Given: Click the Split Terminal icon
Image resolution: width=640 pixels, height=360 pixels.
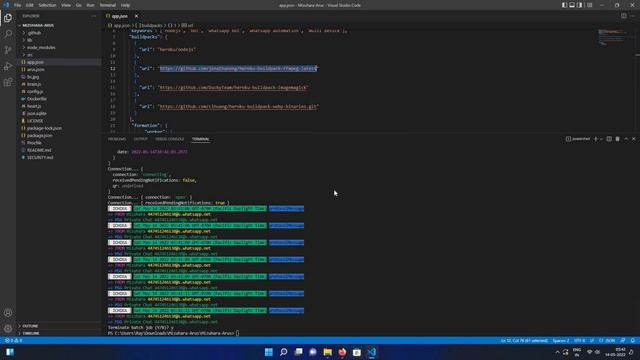Looking at the screenshot, I should tap(609, 139).
